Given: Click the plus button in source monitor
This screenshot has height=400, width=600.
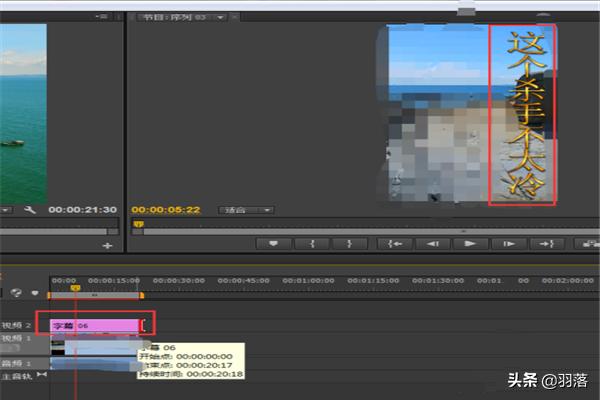Looking at the screenshot, I should click(108, 244).
